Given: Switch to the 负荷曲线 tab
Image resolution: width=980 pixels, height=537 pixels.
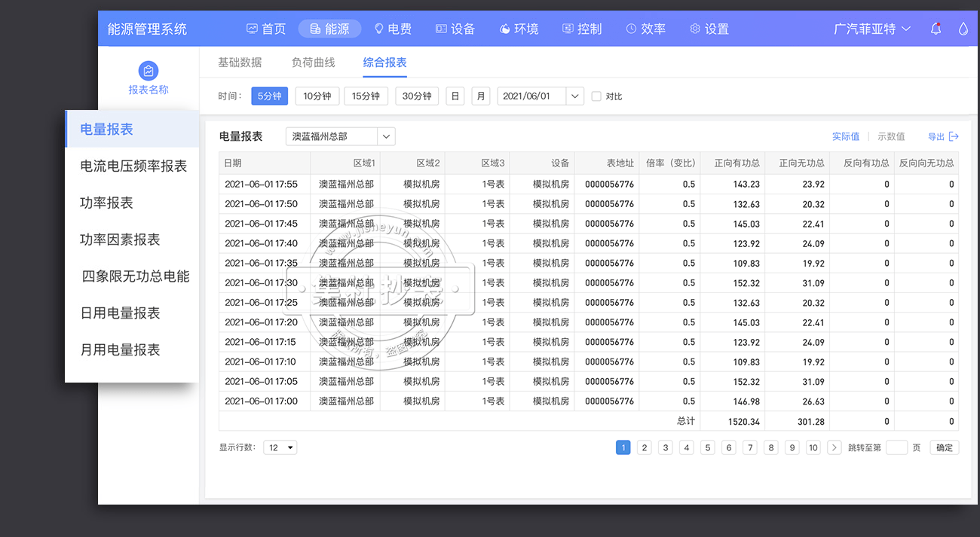Looking at the screenshot, I should pos(313,63).
